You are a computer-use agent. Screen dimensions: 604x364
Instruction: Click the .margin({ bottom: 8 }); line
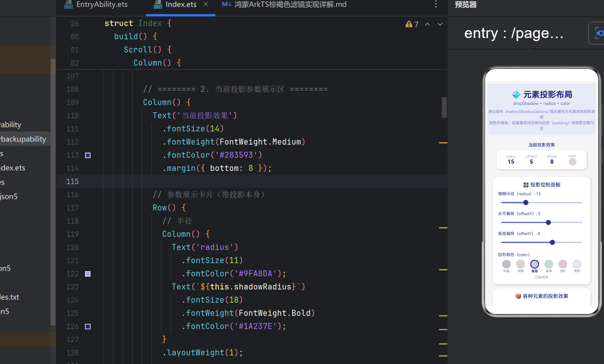pyautogui.click(x=217, y=168)
